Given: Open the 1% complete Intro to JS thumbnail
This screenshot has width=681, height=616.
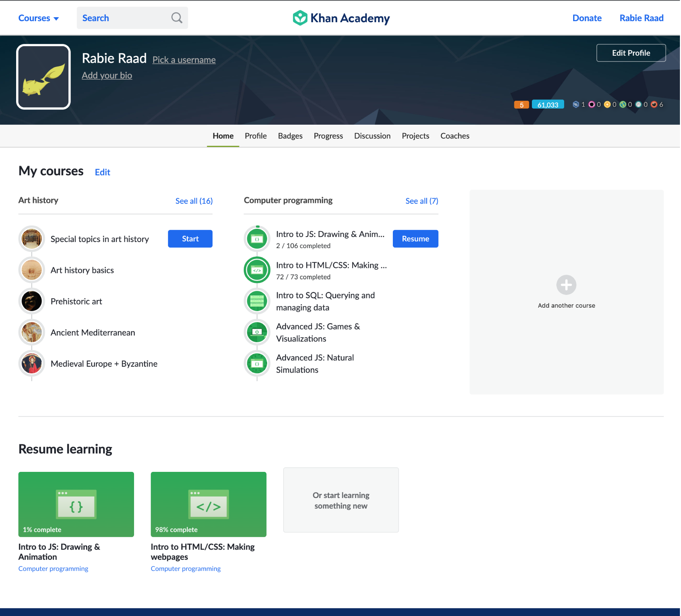Looking at the screenshot, I should 76,504.
